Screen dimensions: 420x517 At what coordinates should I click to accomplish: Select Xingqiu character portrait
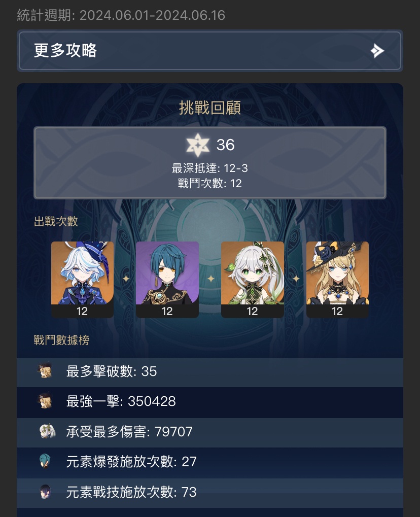pos(167,280)
